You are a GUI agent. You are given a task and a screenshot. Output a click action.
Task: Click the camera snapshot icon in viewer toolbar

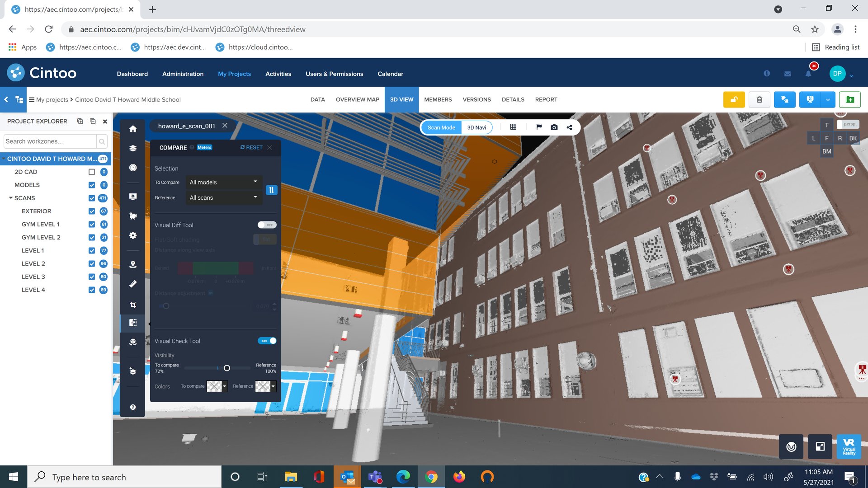tap(554, 127)
